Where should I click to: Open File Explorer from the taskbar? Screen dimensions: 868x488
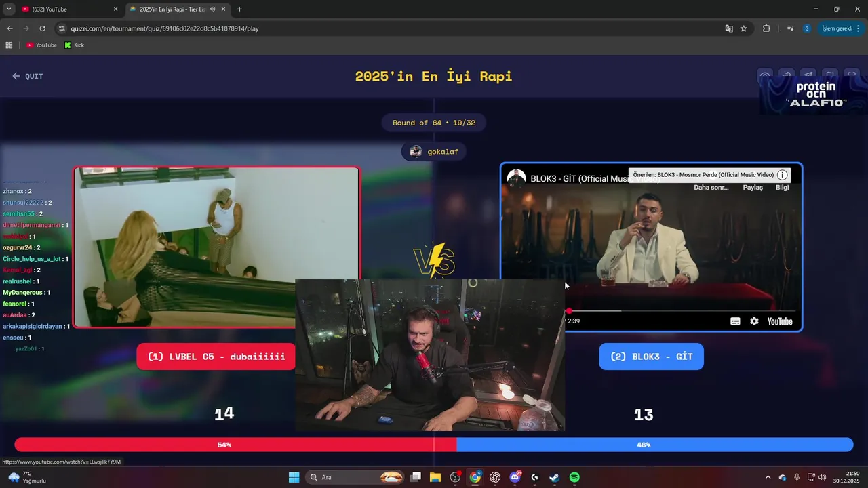435,477
